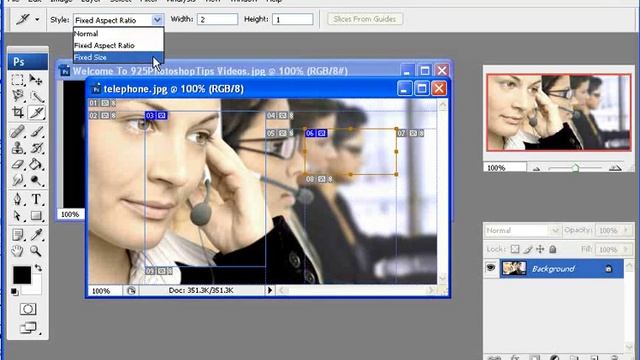Select the Horizontal Type tool

(x=36, y=199)
